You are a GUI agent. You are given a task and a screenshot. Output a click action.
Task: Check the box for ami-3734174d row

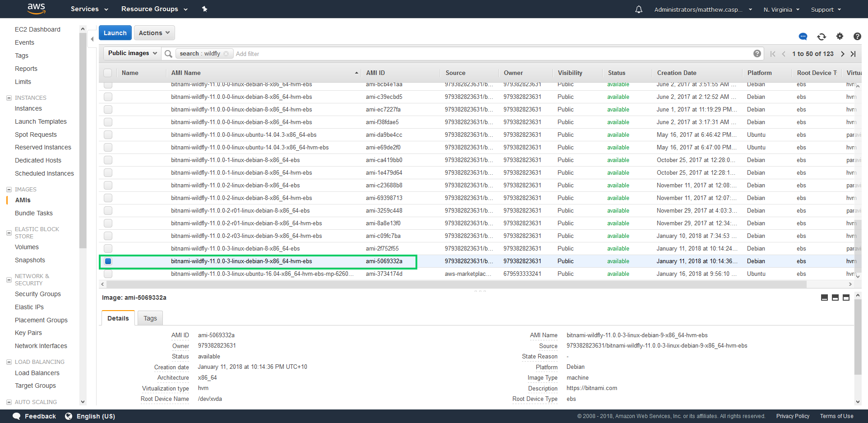click(108, 274)
